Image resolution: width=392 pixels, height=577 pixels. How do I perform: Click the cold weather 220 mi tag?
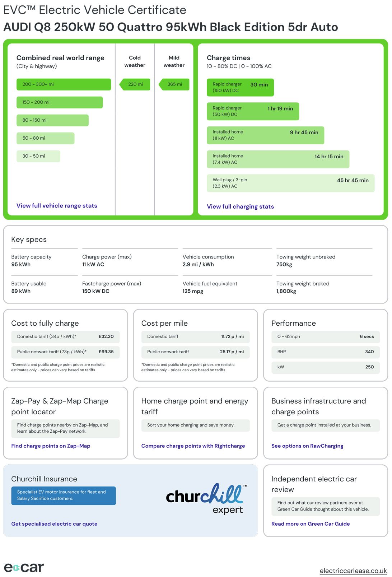pos(135,84)
